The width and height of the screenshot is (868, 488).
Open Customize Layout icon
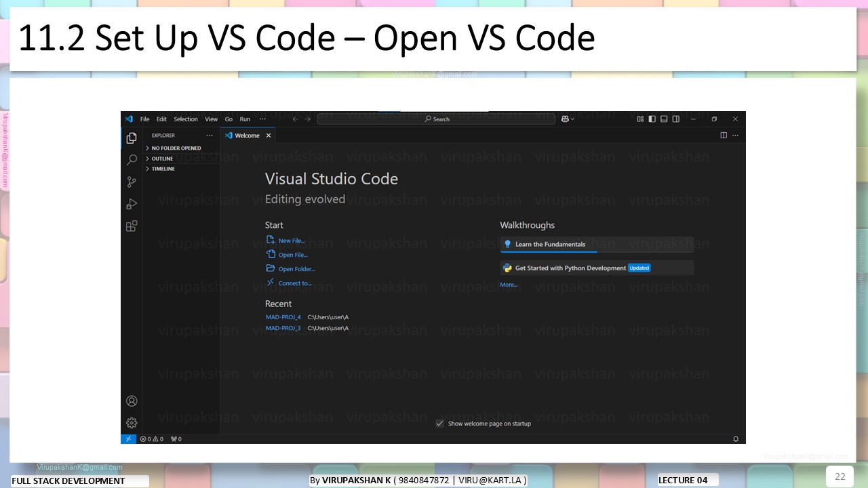coord(640,119)
